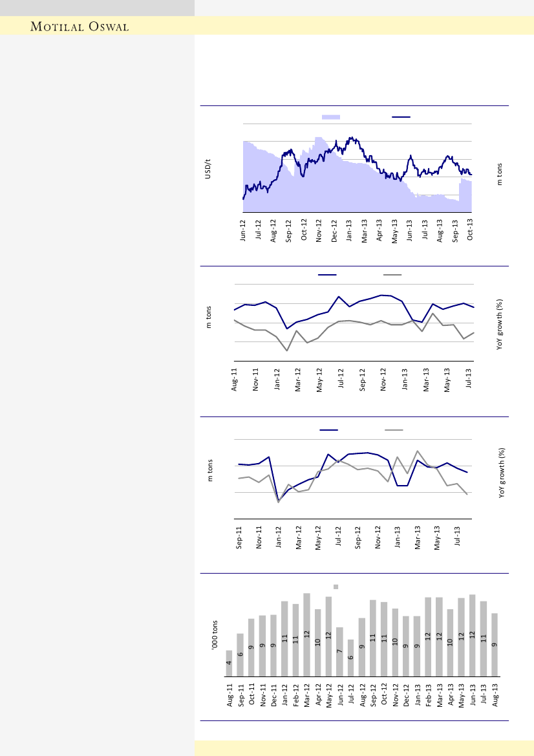Click the Aug-13 bar labeled 9
The height and width of the screenshot is (756, 534).
click(x=494, y=645)
